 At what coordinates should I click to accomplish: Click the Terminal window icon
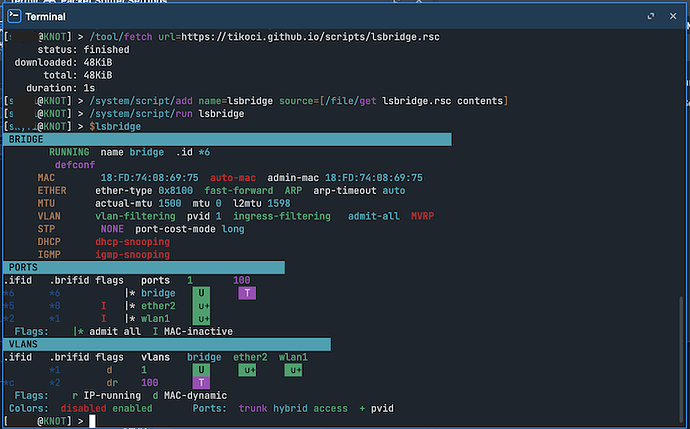coord(14,16)
